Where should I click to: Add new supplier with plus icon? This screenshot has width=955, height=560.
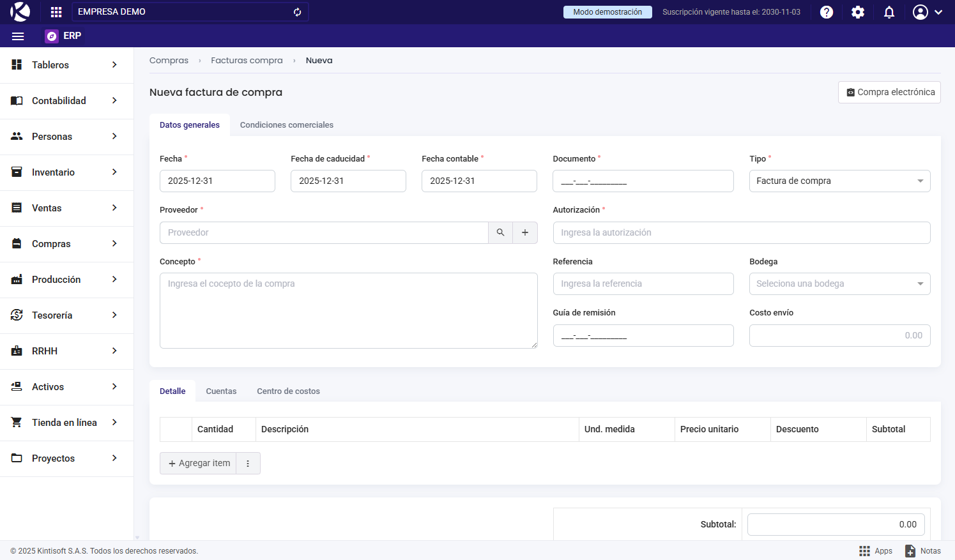[525, 232]
